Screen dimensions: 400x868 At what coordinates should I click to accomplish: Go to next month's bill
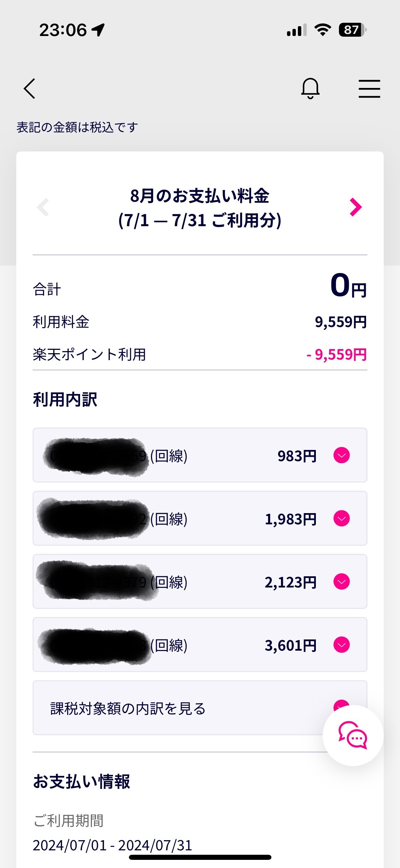point(356,207)
